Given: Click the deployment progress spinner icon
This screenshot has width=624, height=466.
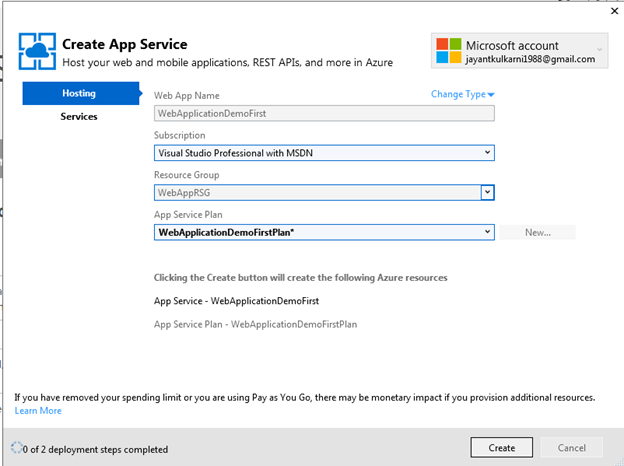Looking at the screenshot, I should 15,449.
